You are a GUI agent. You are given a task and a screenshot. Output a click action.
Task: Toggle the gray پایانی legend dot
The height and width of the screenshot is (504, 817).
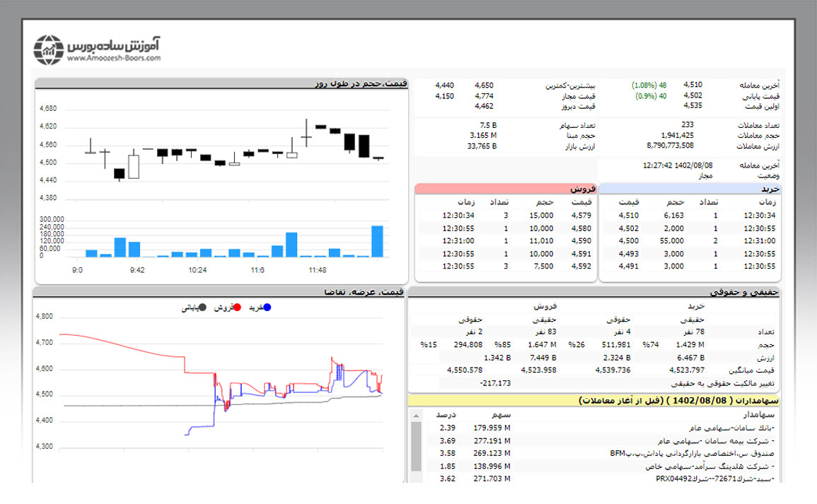click(x=203, y=307)
